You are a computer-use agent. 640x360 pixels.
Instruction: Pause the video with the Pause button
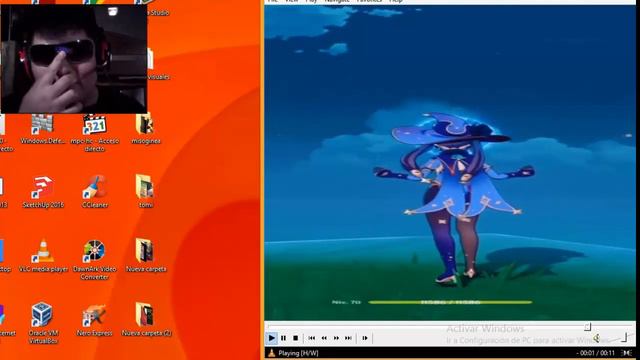(x=283, y=338)
